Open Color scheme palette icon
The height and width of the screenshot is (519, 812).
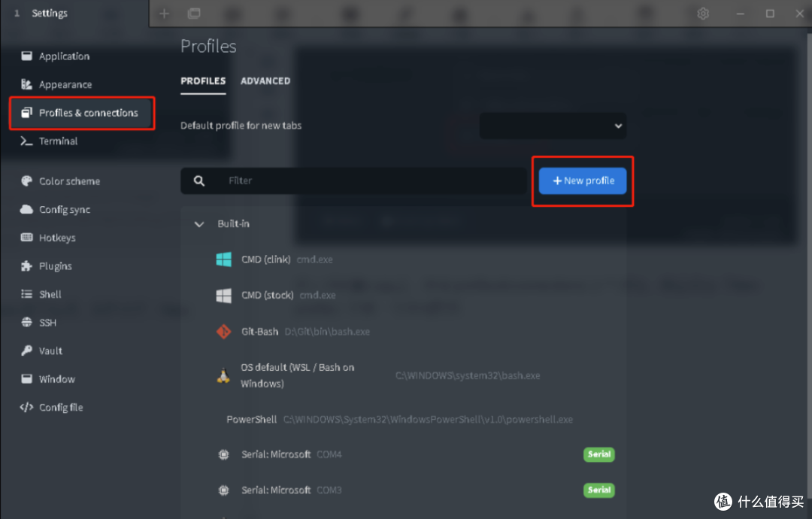tap(26, 181)
